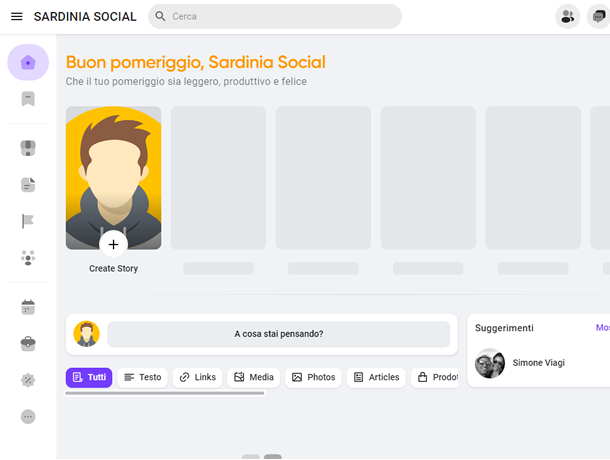The image size is (610, 460).
Task: Open the briefcase jobs icon in sidebar
Action: pyautogui.click(x=28, y=344)
